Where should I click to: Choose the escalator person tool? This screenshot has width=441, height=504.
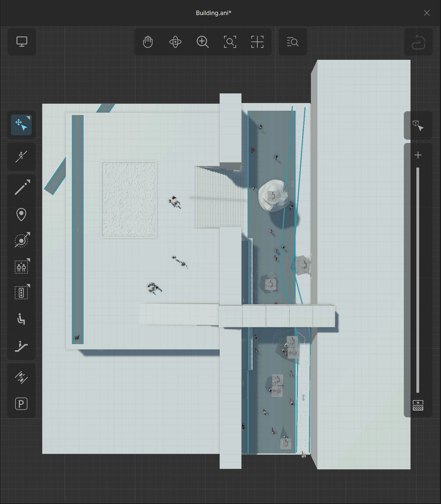pyautogui.click(x=21, y=346)
